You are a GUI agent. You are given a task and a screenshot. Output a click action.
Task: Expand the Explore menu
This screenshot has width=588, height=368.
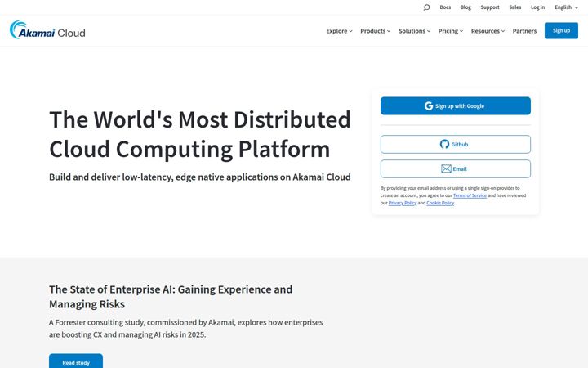[339, 31]
